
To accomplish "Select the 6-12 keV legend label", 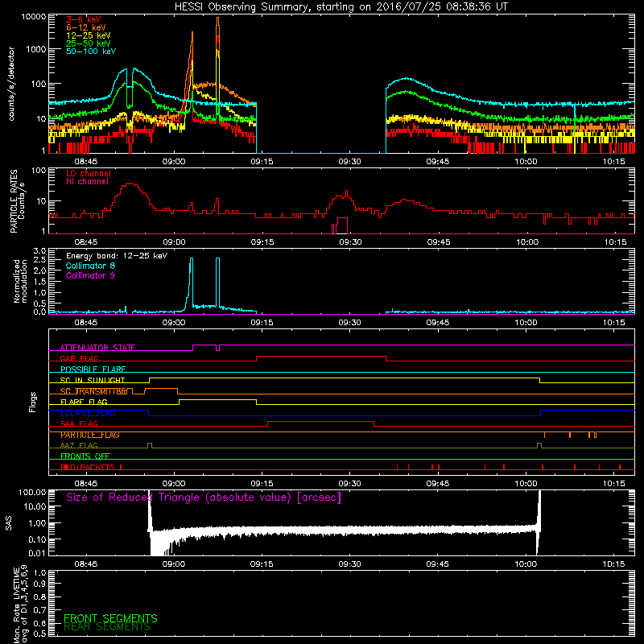I will (x=86, y=27).
